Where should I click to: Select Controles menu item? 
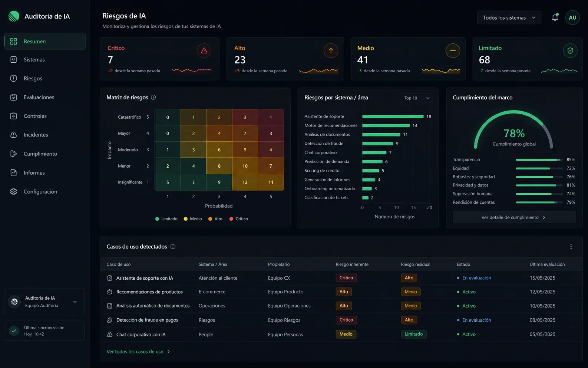coord(45,116)
